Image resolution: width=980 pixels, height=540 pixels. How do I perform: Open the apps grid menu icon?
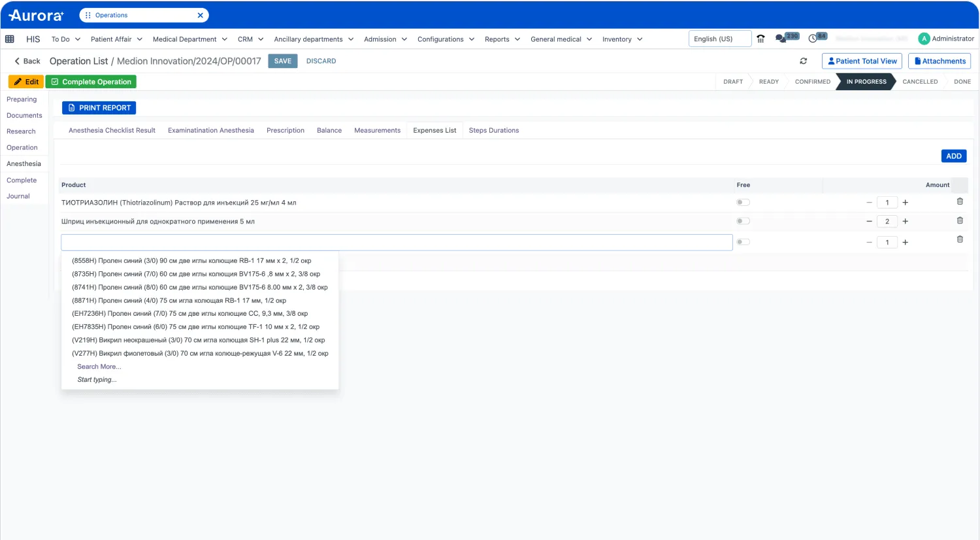point(10,39)
